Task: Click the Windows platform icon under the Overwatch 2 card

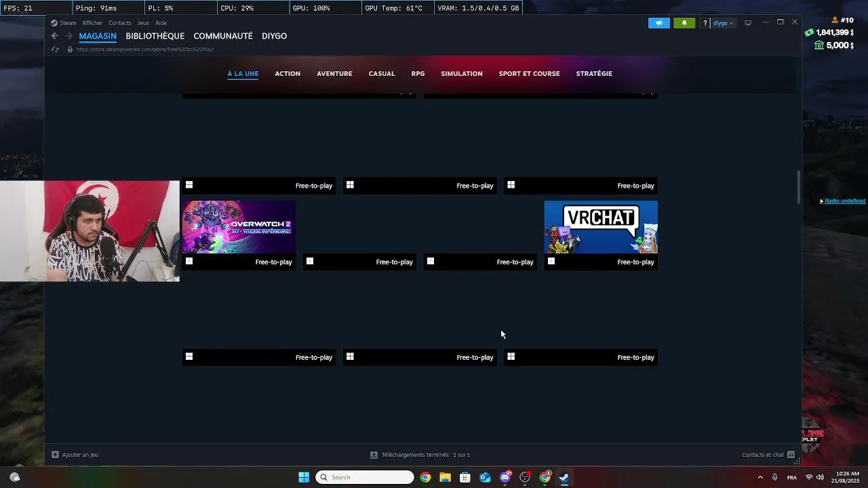Action: point(189,261)
